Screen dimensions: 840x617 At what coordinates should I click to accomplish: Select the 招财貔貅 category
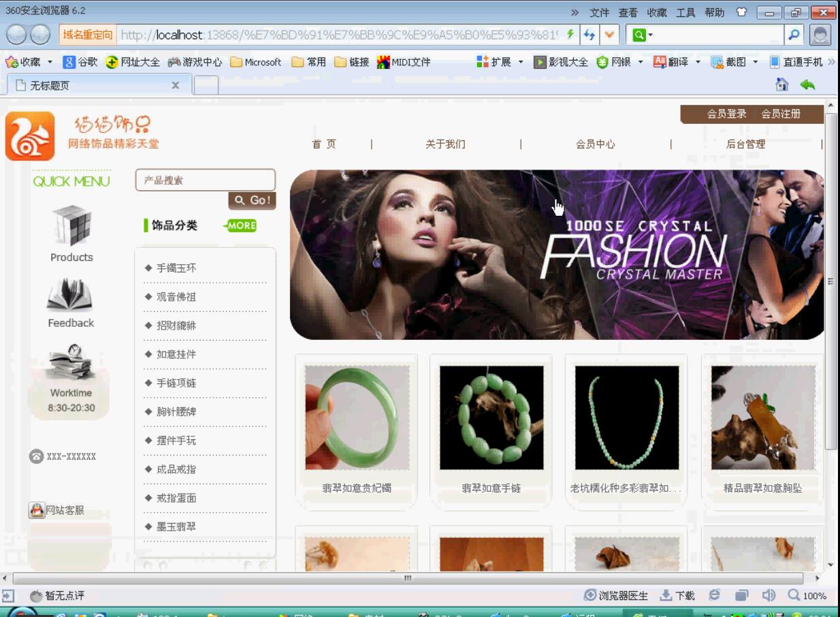pyautogui.click(x=176, y=326)
